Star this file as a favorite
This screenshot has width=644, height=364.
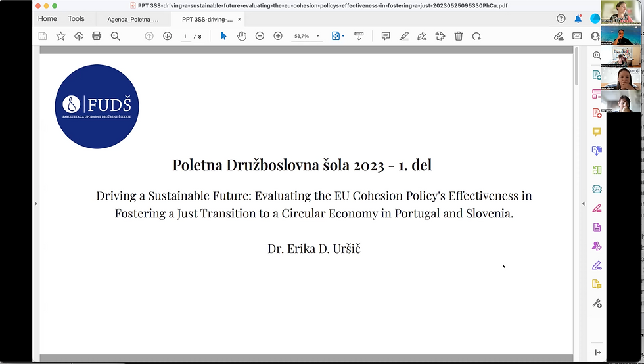(x=60, y=36)
